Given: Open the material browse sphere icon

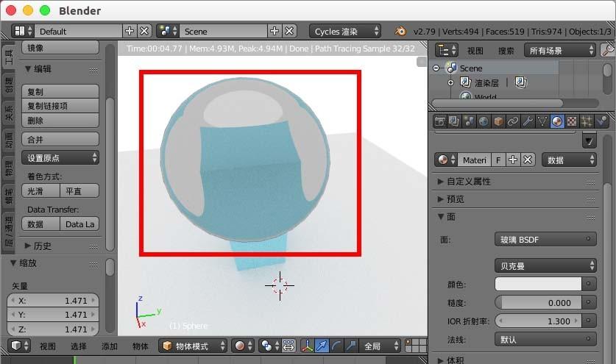Looking at the screenshot, I should [x=446, y=160].
